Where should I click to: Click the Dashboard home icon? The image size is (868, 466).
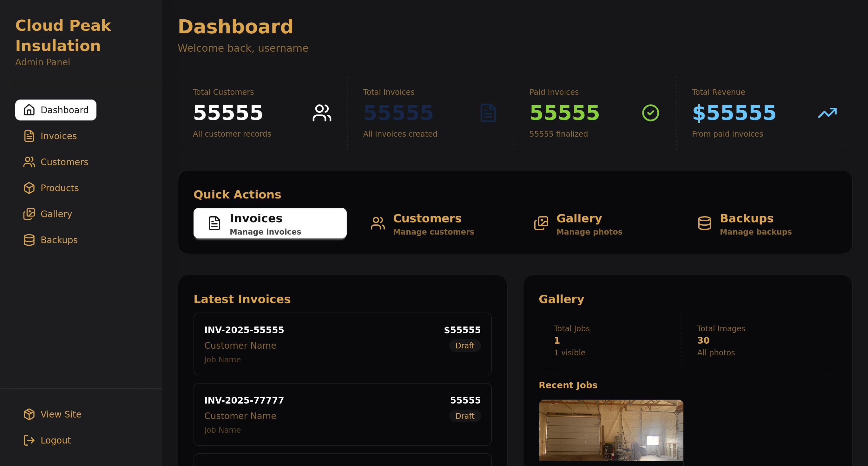pos(29,110)
